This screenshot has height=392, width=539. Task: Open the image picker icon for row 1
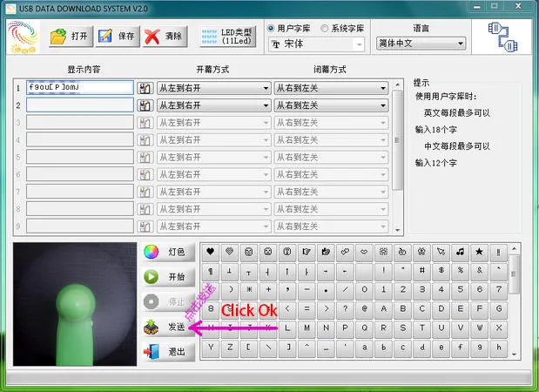tap(145, 88)
